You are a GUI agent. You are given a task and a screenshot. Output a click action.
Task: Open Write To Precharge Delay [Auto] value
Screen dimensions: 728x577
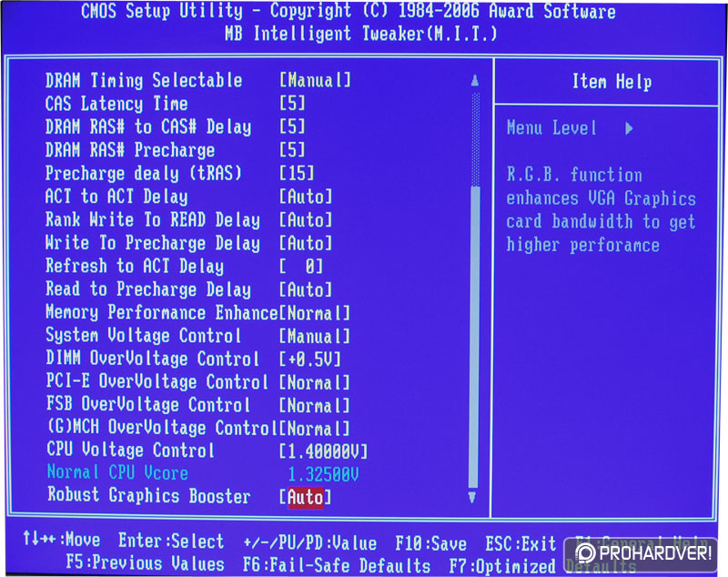pyautogui.click(x=306, y=243)
